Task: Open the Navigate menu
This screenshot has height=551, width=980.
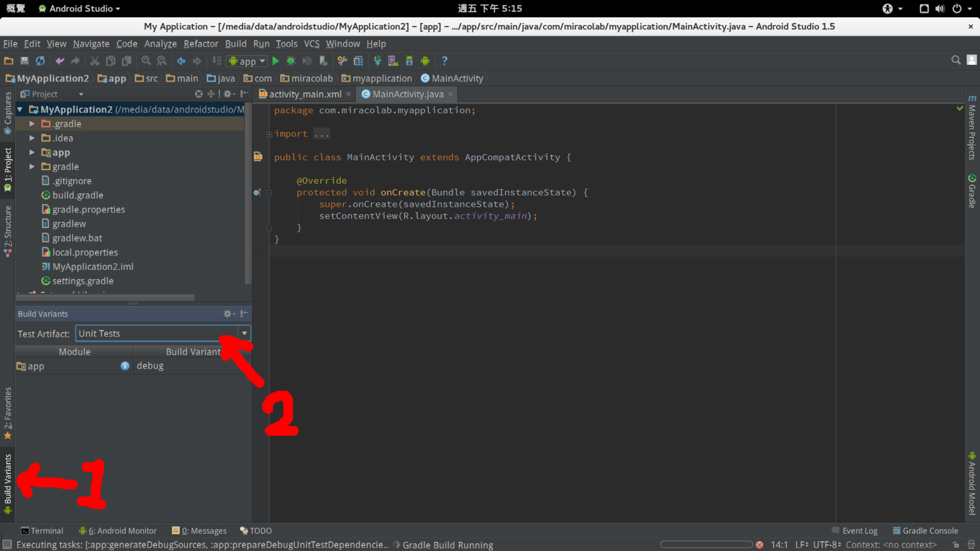Action: point(91,43)
